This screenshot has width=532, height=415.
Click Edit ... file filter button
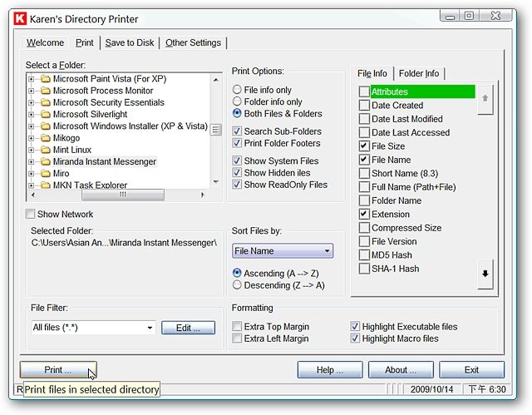pyautogui.click(x=188, y=328)
